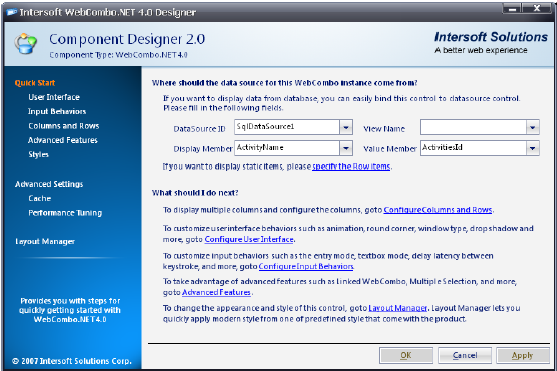Follow the 'Layout Manager' hyperlink in the text
Viewport: 557px width, 371px height.
coord(398,308)
